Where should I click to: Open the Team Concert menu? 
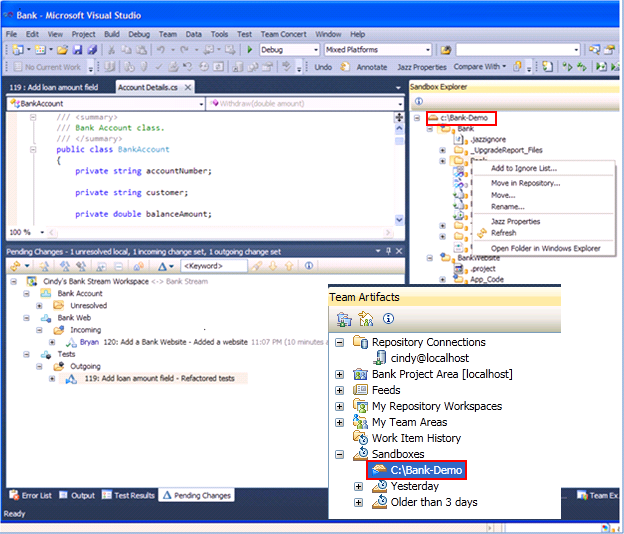click(284, 34)
